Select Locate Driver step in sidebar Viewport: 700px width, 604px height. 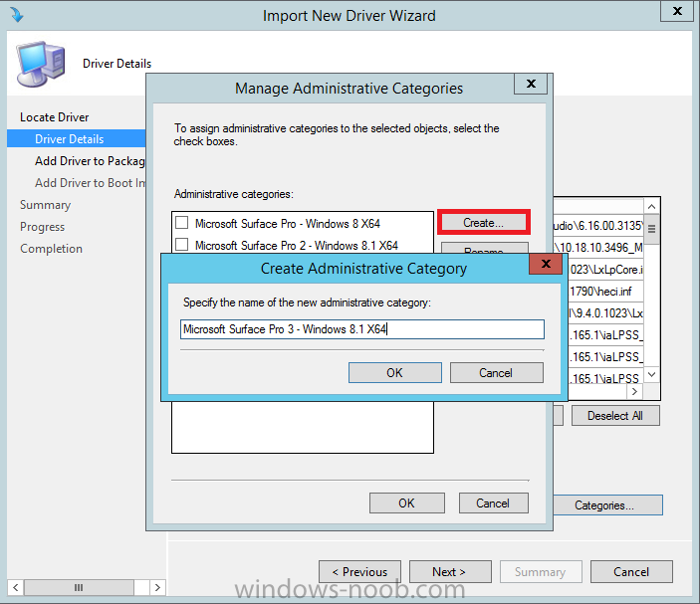(x=55, y=117)
